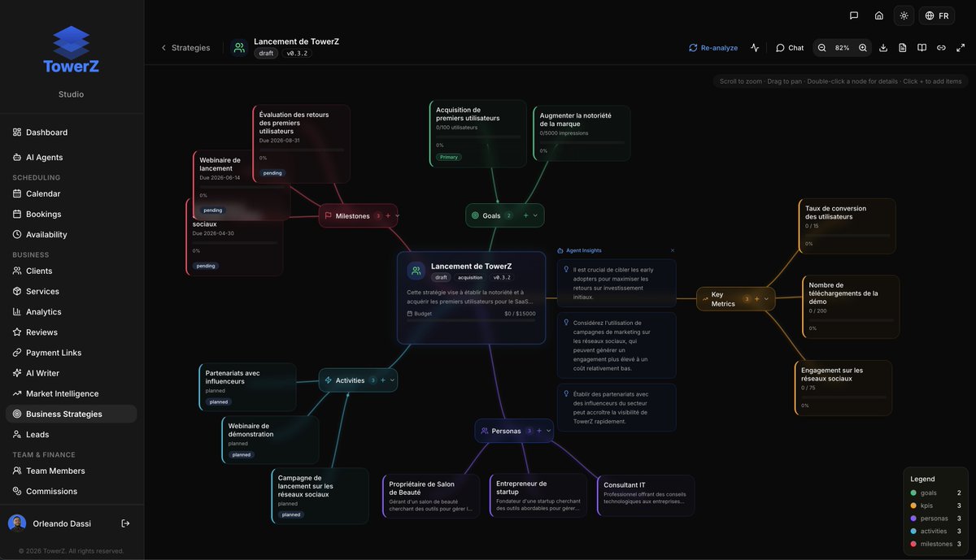Viewport: 976px width, 560px height.
Task: Open AI Agents in sidebar
Action: click(x=72, y=158)
